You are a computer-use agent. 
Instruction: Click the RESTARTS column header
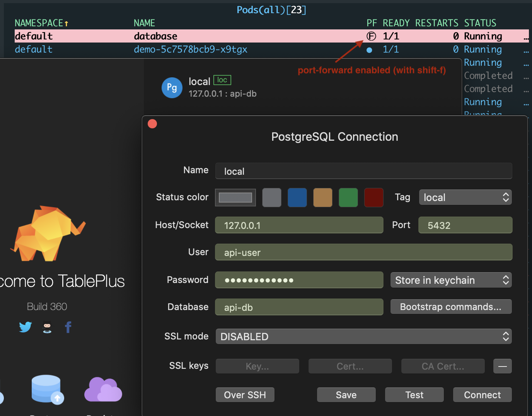(437, 23)
